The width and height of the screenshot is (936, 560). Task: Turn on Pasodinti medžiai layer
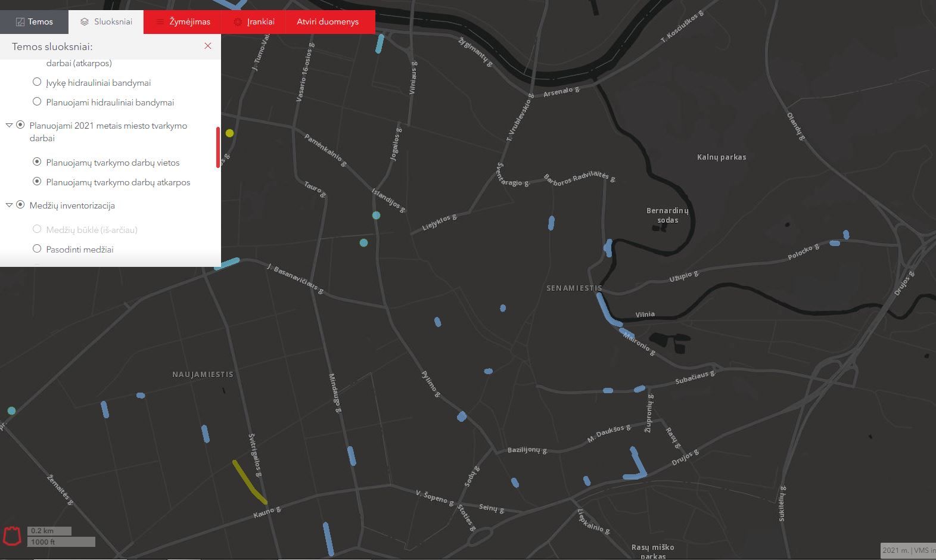coord(37,248)
